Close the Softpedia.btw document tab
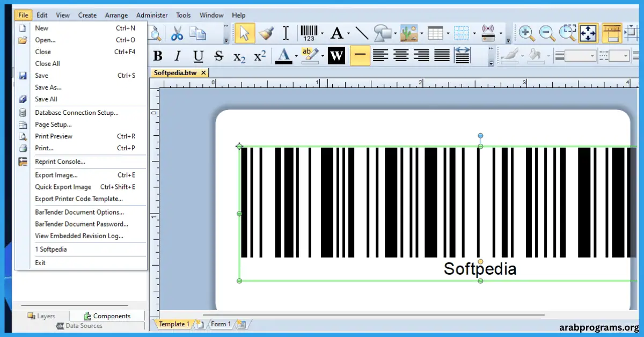Image resolution: width=644 pixels, height=337 pixels. tap(203, 72)
